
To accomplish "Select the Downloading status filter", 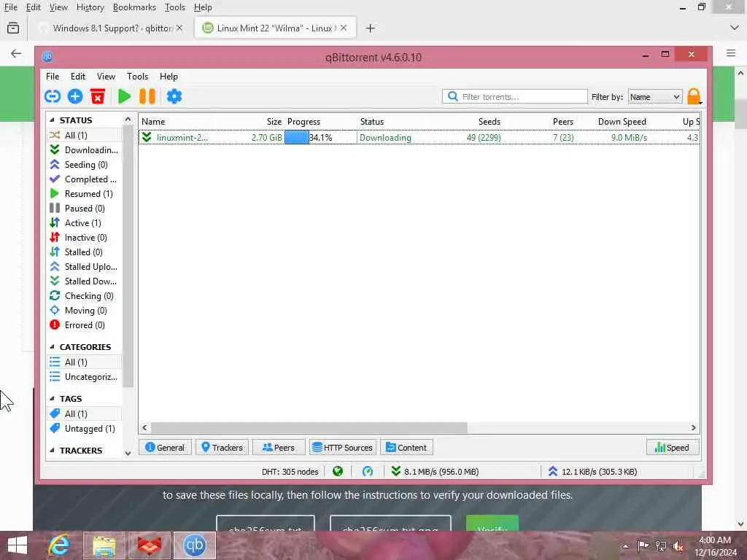I will (x=85, y=150).
